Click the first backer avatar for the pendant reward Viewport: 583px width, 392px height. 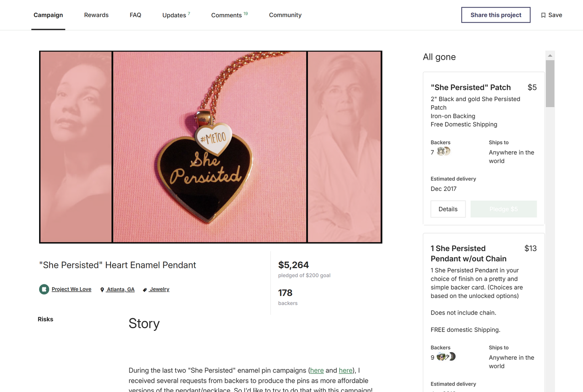(x=441, y=357)
